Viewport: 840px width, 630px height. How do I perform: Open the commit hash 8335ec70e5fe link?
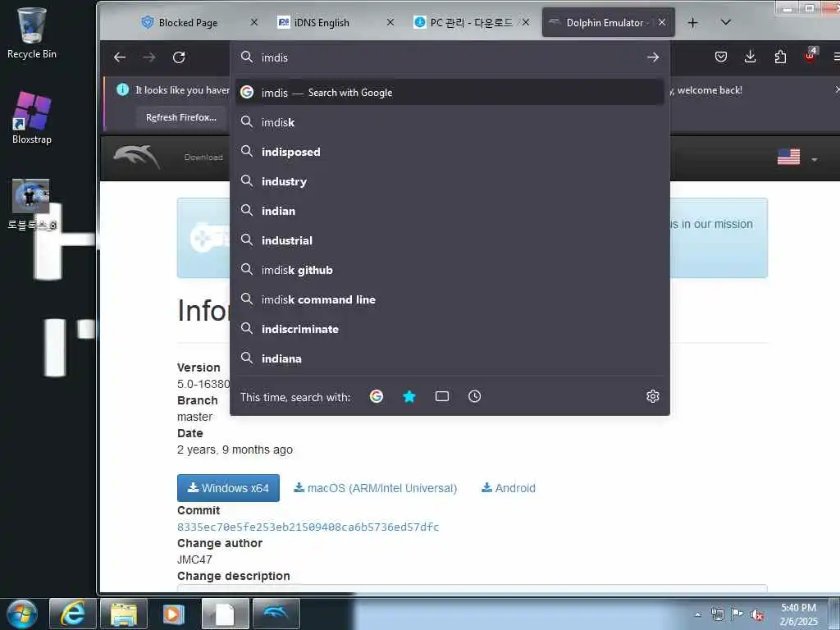pyautogui.click(x=308, y=527)
